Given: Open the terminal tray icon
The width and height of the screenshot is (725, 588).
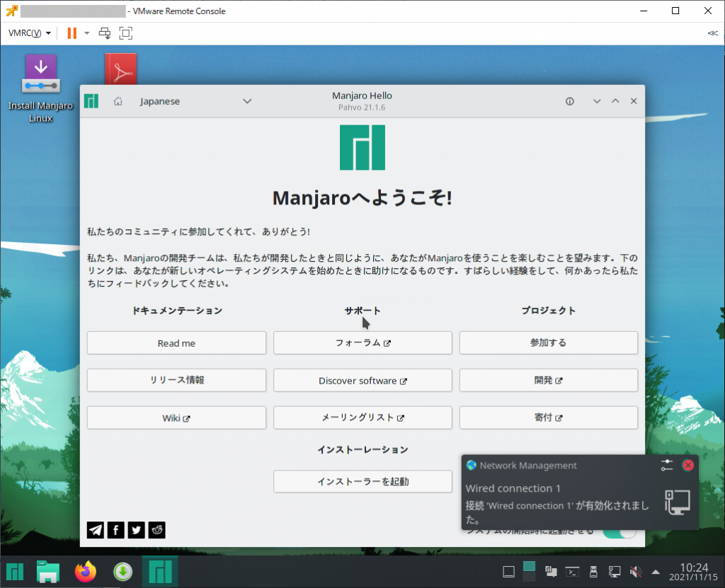Looking at the screenshot, I should 572,572.
